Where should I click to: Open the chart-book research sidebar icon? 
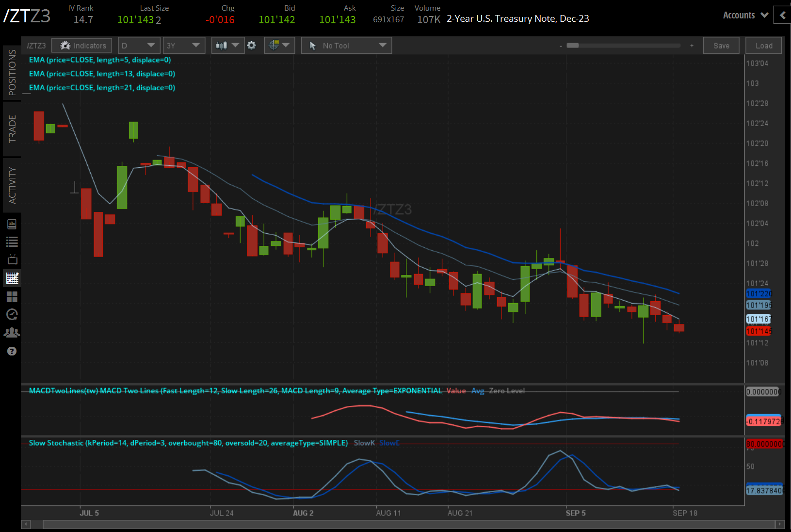[12, 224]
